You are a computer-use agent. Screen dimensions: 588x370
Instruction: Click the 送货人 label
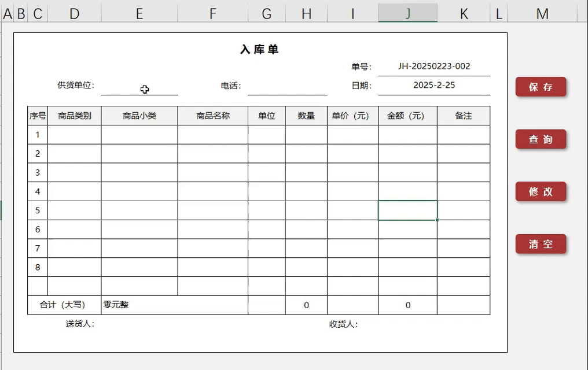80,324
